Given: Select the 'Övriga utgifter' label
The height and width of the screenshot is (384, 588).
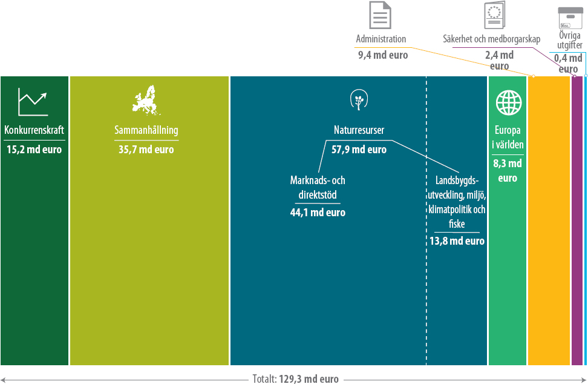Looking at the screenshot, I should click(570, 40).
